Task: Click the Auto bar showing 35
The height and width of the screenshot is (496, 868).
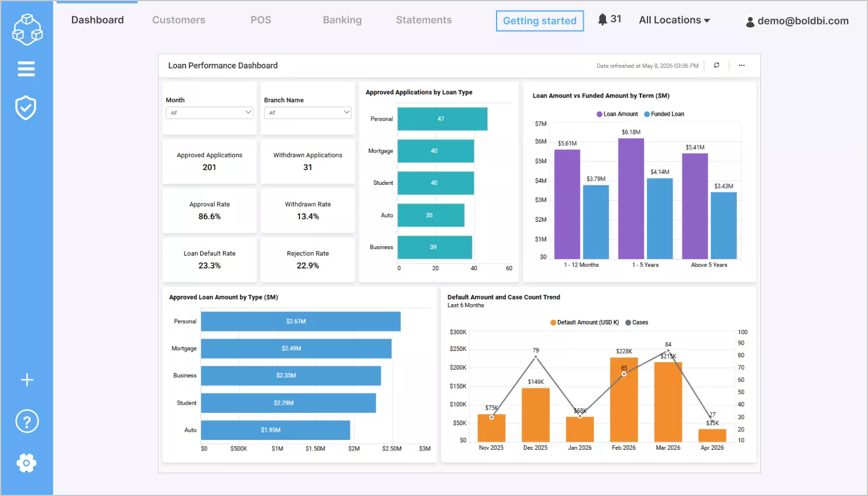Action: (x=431, y=215)
